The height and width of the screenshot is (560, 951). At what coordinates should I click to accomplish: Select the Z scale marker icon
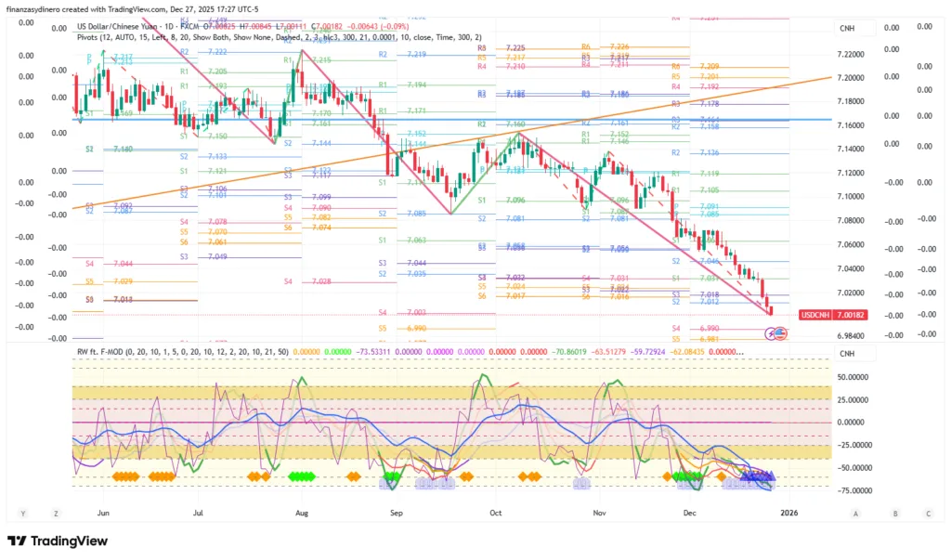coord(56,513)
